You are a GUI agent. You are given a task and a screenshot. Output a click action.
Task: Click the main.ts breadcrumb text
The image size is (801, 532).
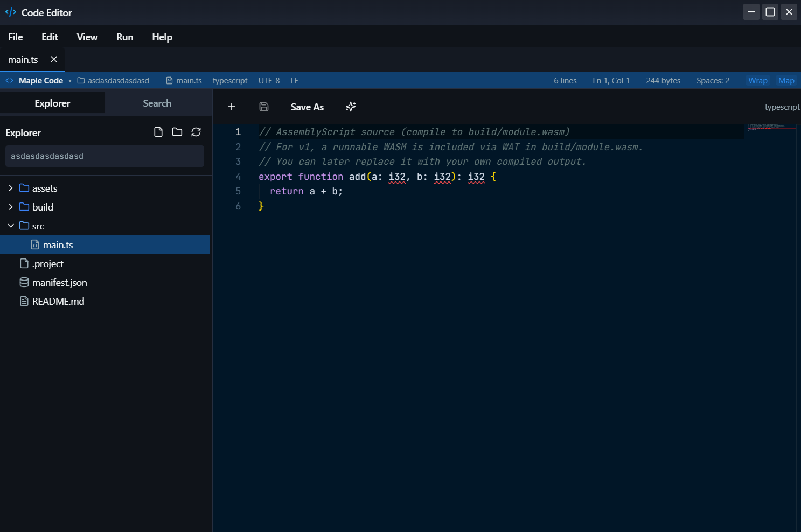click(189, 80)
